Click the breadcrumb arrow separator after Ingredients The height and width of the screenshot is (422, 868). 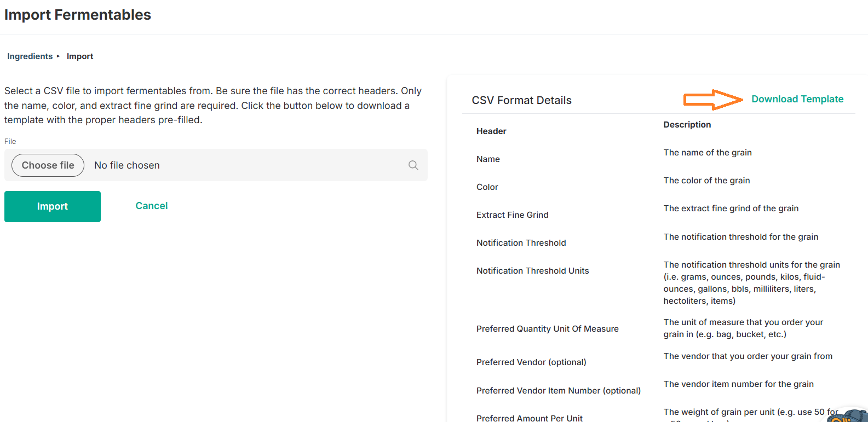point(59,56)
